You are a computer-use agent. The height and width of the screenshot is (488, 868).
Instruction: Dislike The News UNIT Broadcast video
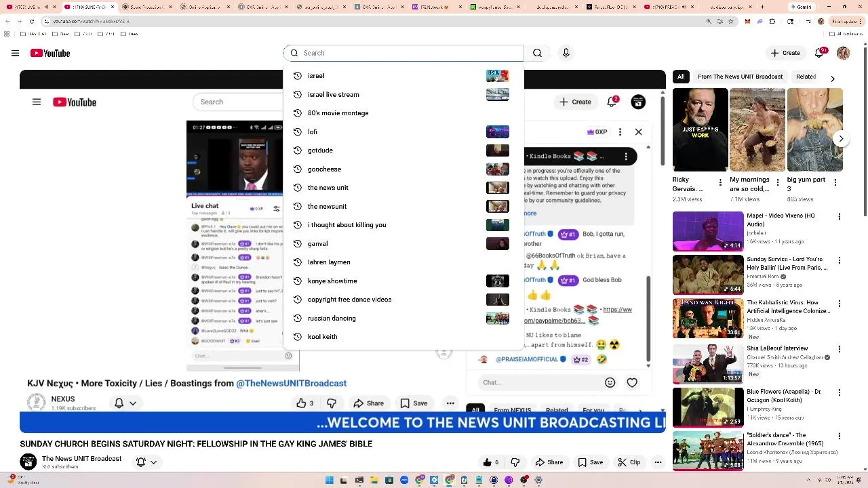click(515, 462)
